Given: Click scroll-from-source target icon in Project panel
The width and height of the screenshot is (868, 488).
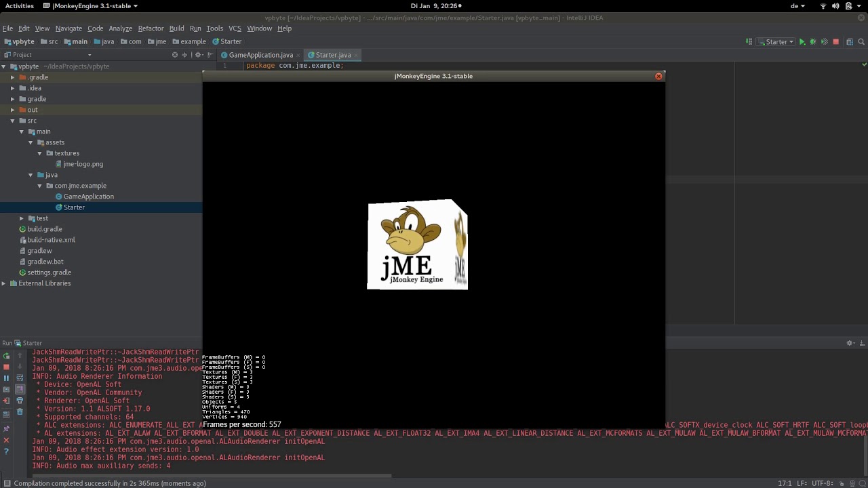Looking at the screenshot, I should (x=175, y=55).
